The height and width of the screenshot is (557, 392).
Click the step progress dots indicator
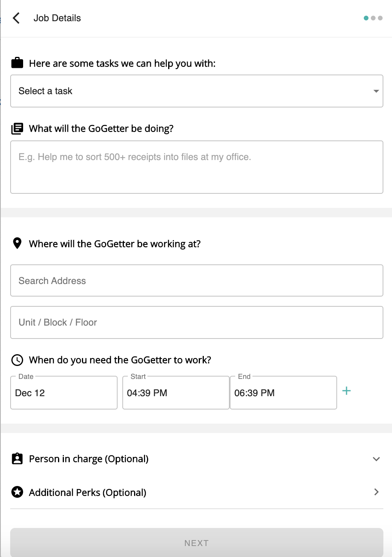[x=373, y=18]
